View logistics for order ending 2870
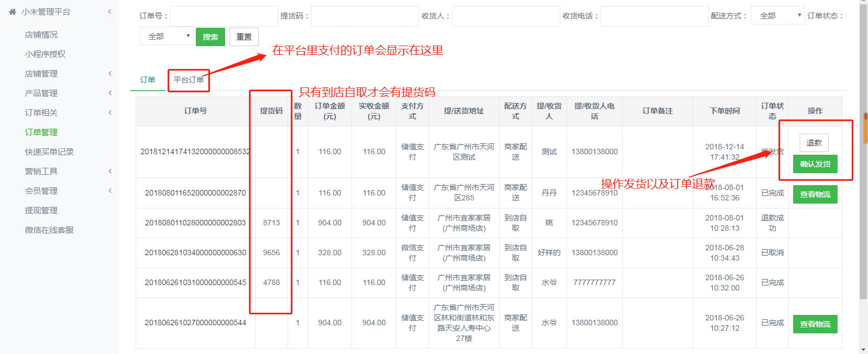This screenshot has height=354, width=868. pyautogui.click(x=815, y=194)
